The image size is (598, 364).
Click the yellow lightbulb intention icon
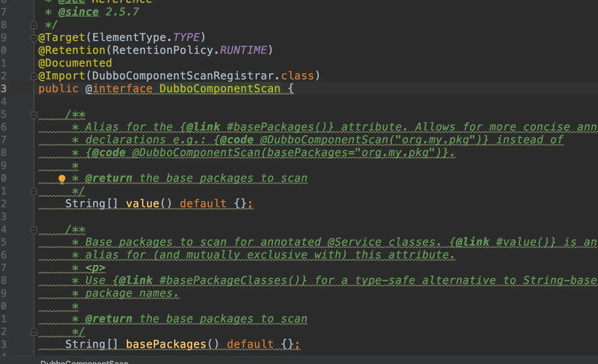point(62,179)
